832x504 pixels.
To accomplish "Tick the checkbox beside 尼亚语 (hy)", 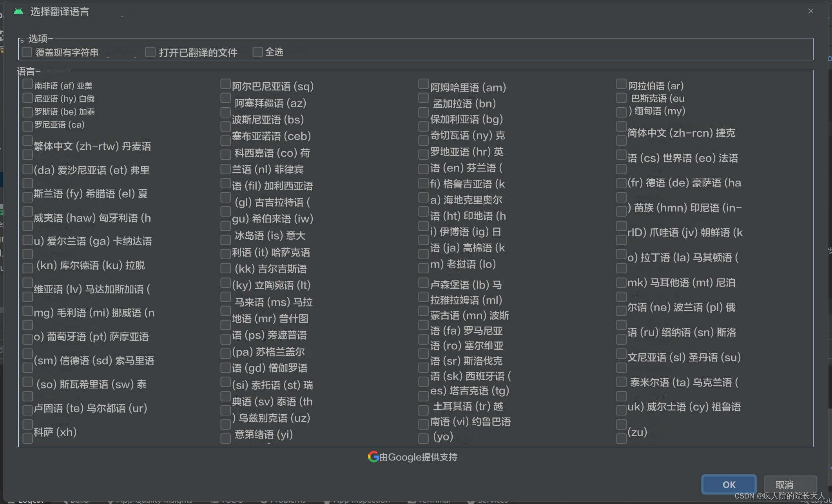I will click(27, 98).
